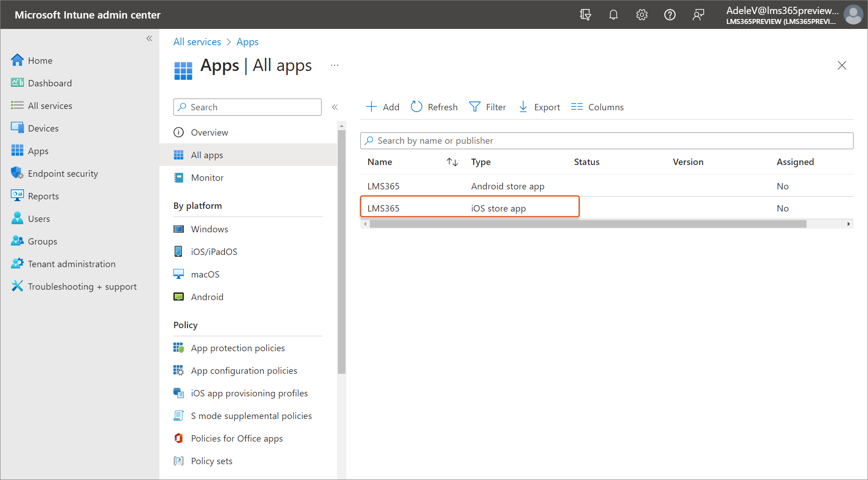
Task: Click the help question mark icon
Action: [x=670, y=15]
